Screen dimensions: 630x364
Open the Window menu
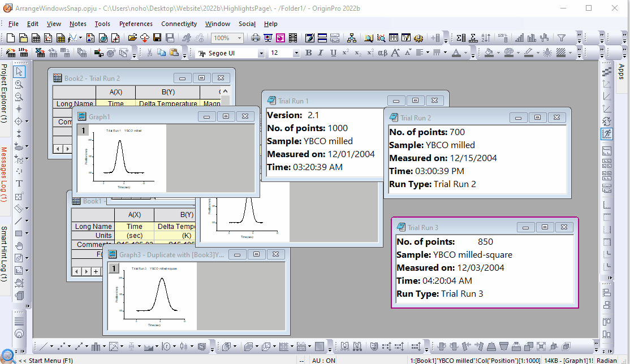click(x=217, y=24)
